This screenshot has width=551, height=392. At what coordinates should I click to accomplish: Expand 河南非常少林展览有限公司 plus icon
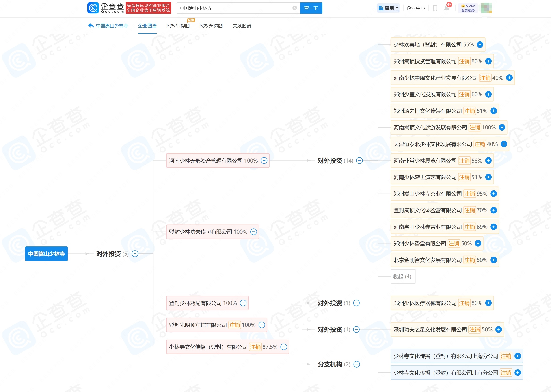[488, 161]
